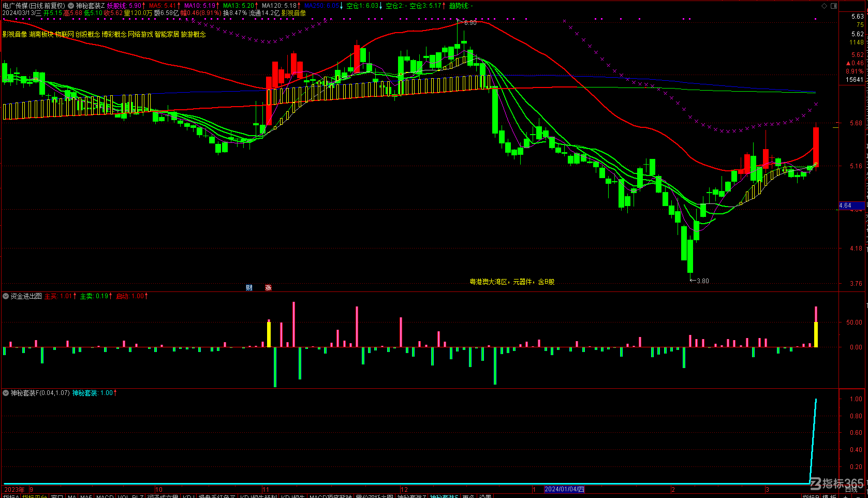The image size is (868, 498).
Task: Click the 2023年 label on time axis
Action: 14,489
